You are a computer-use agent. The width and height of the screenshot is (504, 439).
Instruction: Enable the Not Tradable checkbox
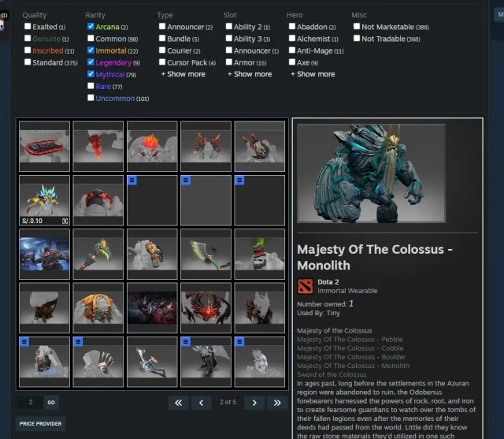(357, 39)
